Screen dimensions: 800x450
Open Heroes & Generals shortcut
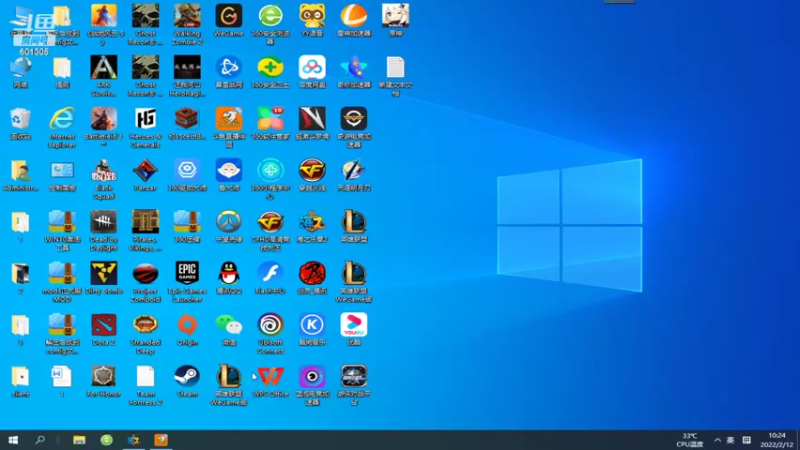tap(145, 127)
